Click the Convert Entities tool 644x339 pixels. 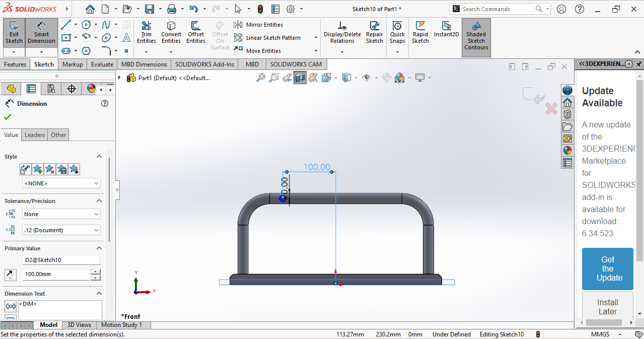[171, 33]
